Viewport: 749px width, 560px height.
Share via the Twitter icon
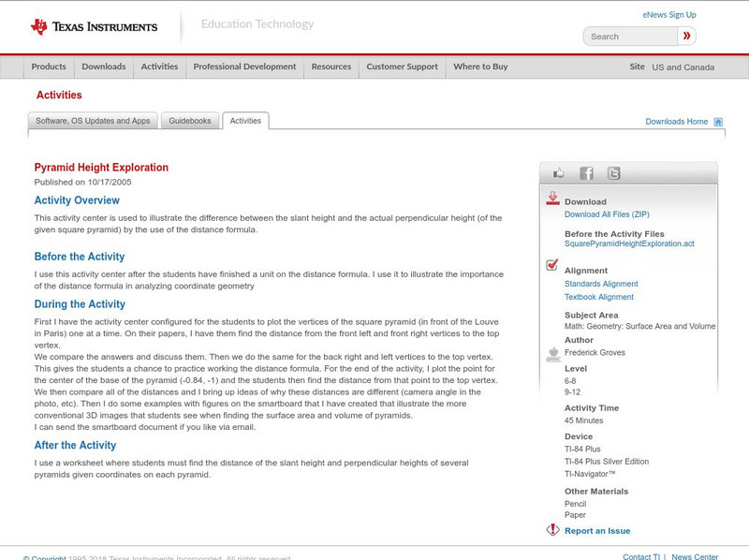point(613,173)
